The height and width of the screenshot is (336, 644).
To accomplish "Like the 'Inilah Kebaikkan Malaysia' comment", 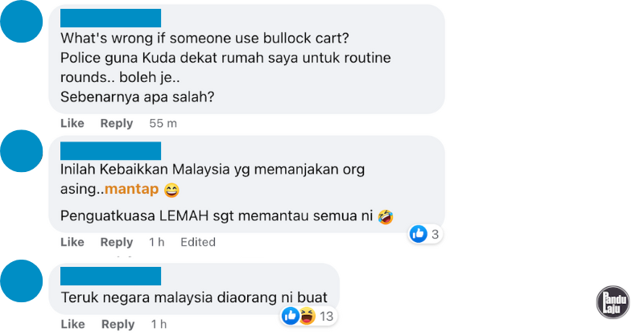I will [x=72, y=242].
